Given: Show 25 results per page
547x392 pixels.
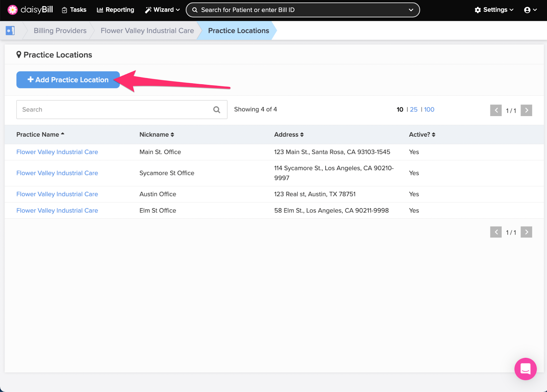Looking at the screenshot, I should pyautogui.click(x=414, y=110).
